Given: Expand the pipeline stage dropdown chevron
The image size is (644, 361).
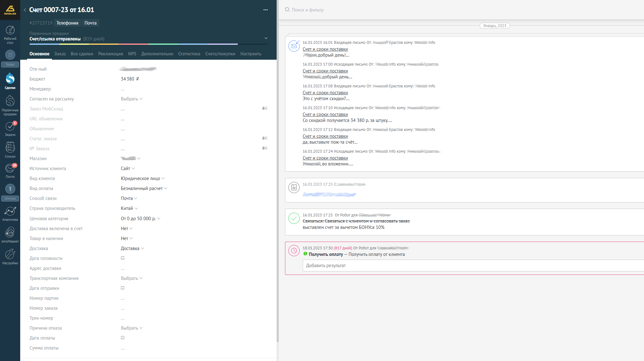Looking at the screenshot, I should [x=266, y=38].
